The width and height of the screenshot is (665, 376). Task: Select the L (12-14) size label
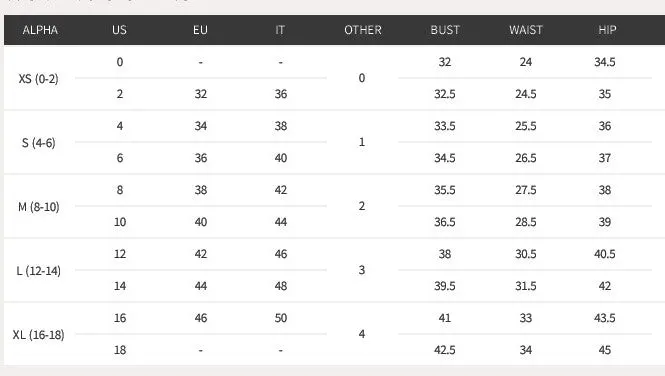click(39, 271)
